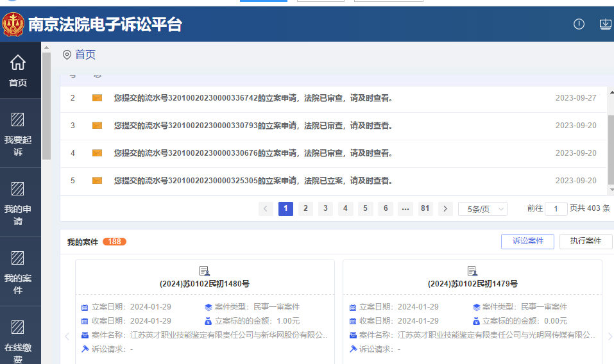The image size is (614, 364).
Task: Go to page 3 of messages
Action: 325,208
